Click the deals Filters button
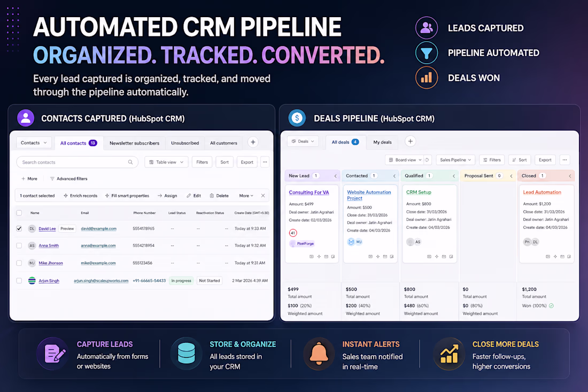The width and height of the screenshot is (588, 392). tap(492, 160)
